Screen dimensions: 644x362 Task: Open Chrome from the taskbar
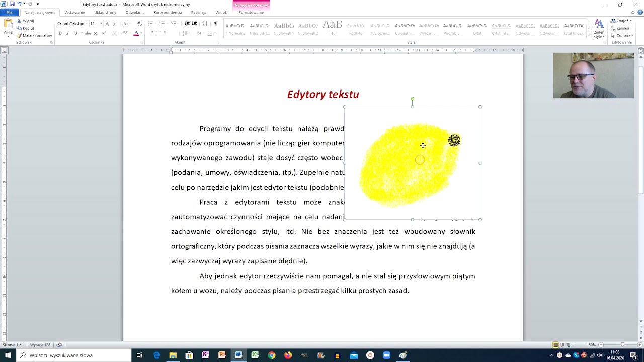(271, 355)
